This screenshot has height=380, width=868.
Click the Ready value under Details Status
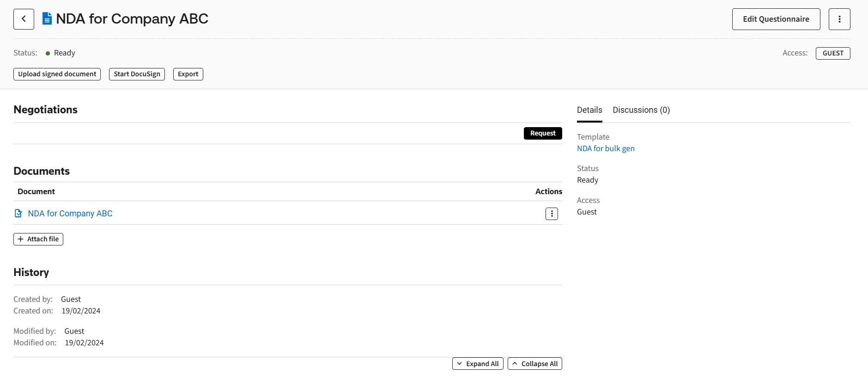click(588, 180)
